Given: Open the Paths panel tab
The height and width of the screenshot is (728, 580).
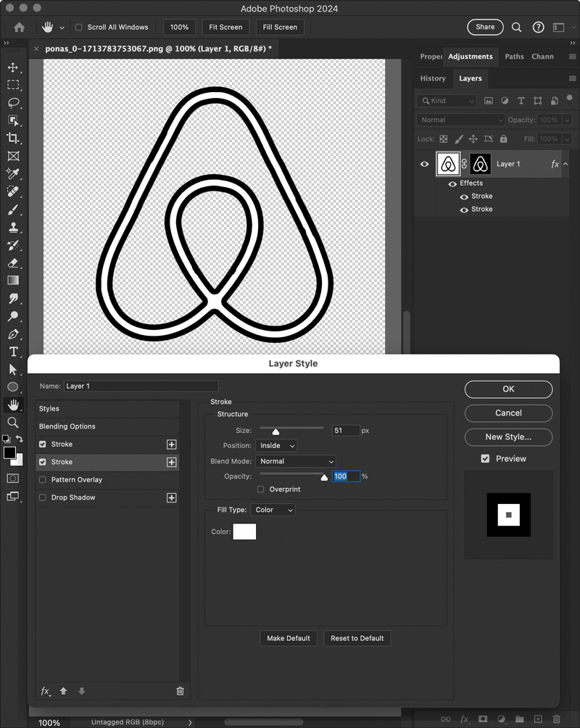Looking at the screenshot, I should (514, 56).
